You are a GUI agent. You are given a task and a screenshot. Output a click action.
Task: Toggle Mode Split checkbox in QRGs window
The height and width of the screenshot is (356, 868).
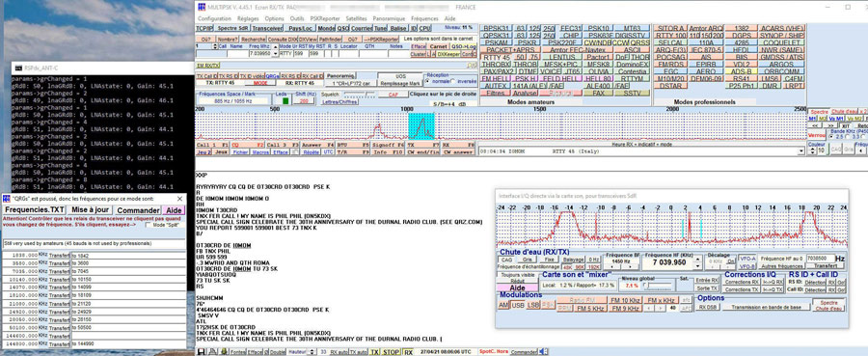[149, 225]
